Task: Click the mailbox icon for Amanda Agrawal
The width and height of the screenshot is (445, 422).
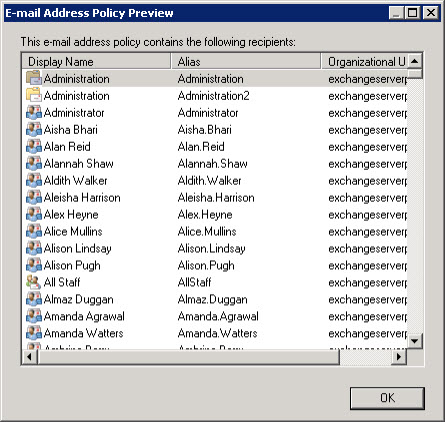Action: pyautogui.click(x=34, y=316)
